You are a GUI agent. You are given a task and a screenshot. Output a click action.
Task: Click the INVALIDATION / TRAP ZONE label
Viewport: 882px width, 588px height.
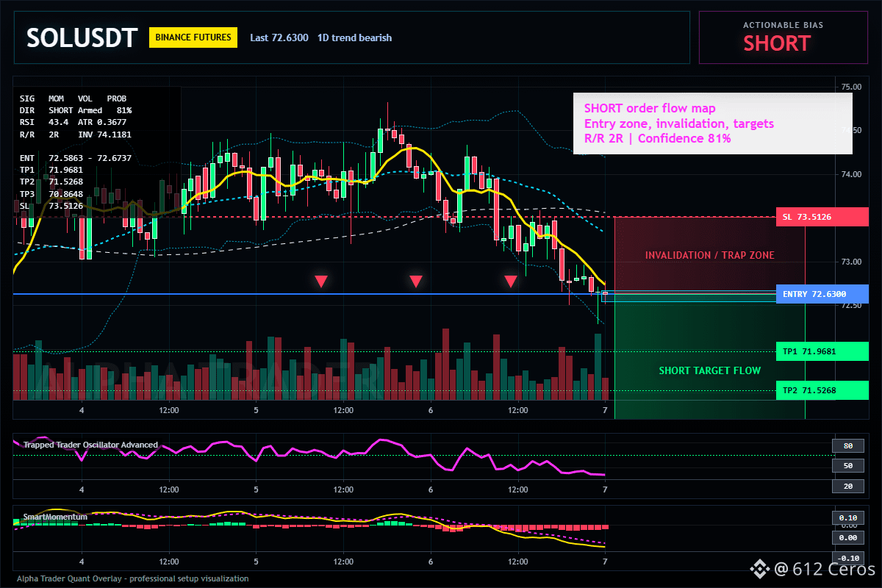tap(710, 255)
